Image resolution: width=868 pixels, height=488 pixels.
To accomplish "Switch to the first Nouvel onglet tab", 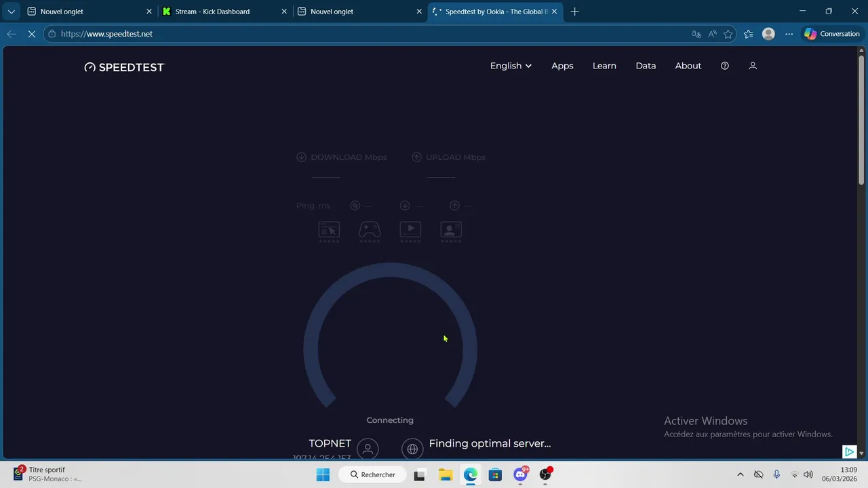I will [89, 12].
